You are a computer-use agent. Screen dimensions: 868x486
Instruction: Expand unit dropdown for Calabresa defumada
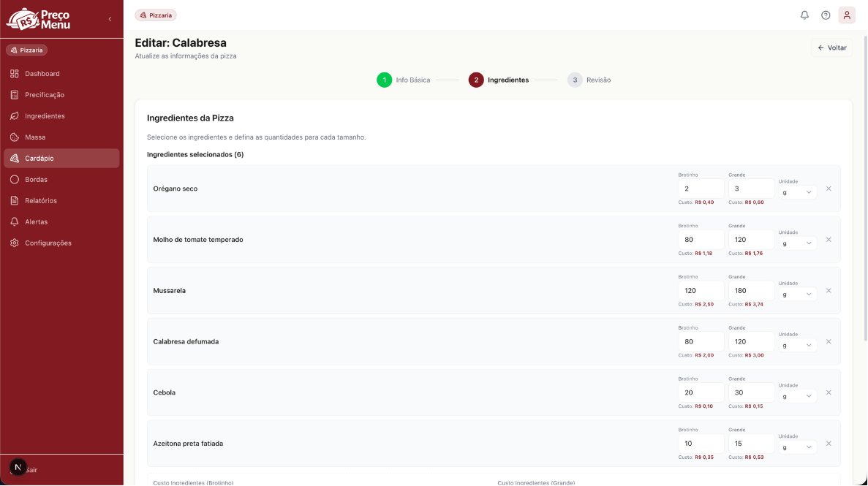click(x=797, y=346)
